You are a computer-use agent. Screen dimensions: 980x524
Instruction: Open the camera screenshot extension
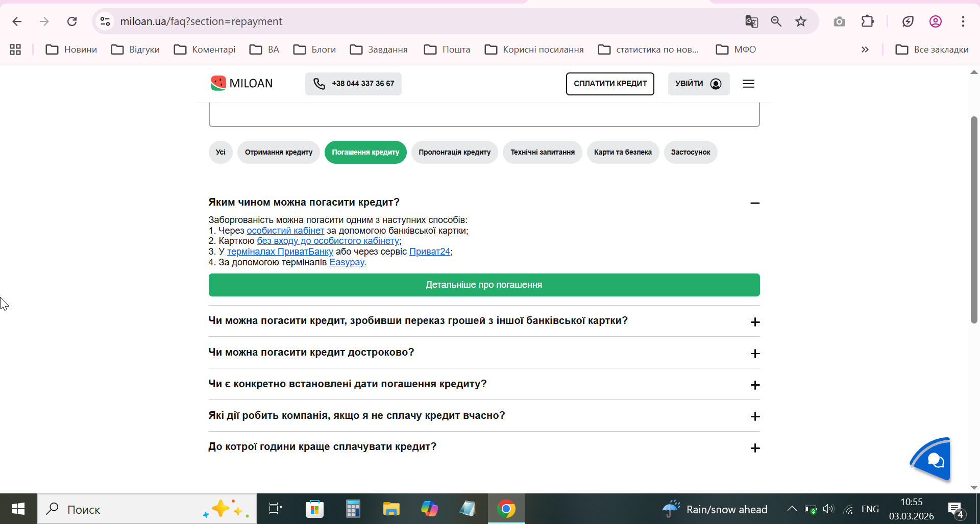click(839, 21)
